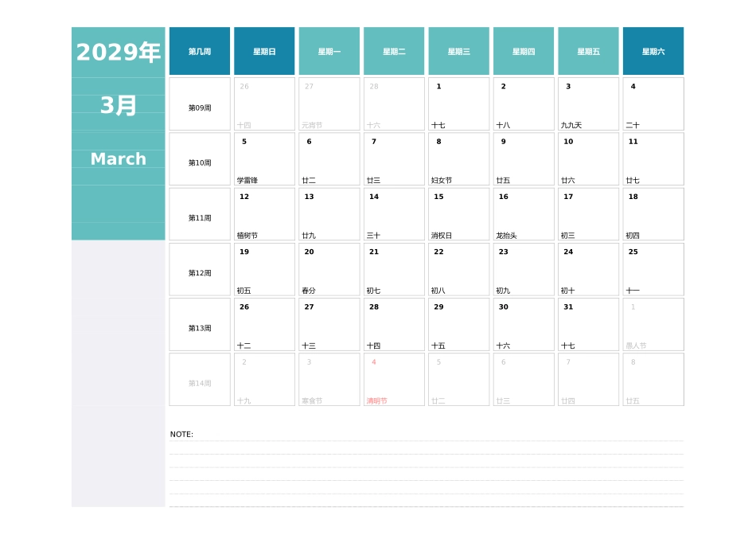Click the day 14 cell labeled 三十
This screenshot has width=756, height=535.
394,214
